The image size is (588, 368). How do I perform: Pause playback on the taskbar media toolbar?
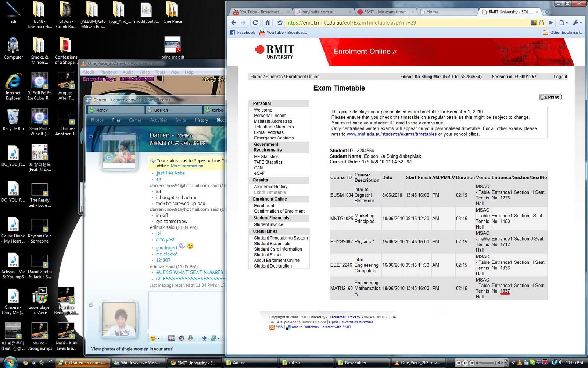click(465, 363)
